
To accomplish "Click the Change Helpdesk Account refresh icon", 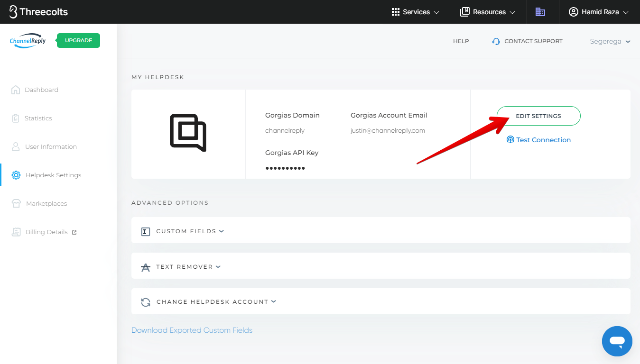I will (x=146, y=302).
